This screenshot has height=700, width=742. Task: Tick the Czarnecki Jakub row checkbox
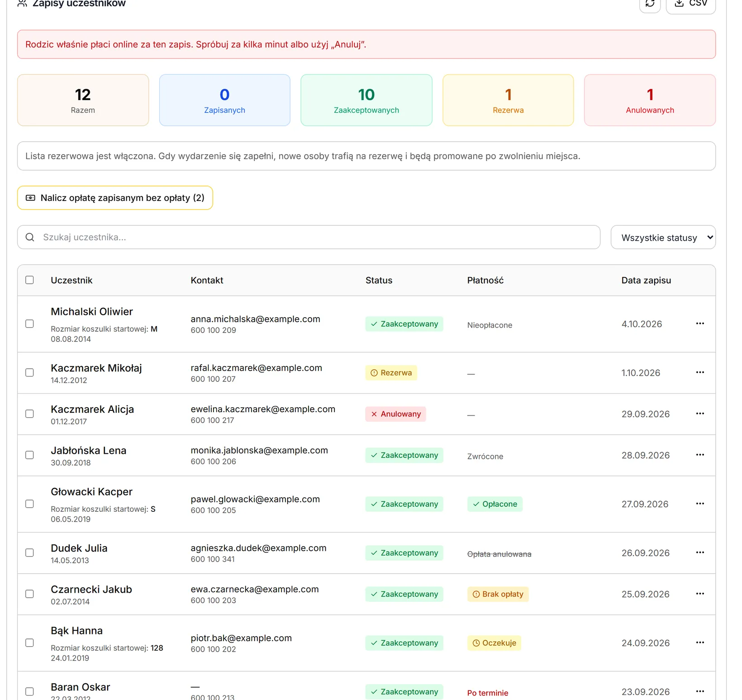click(29, 594)
